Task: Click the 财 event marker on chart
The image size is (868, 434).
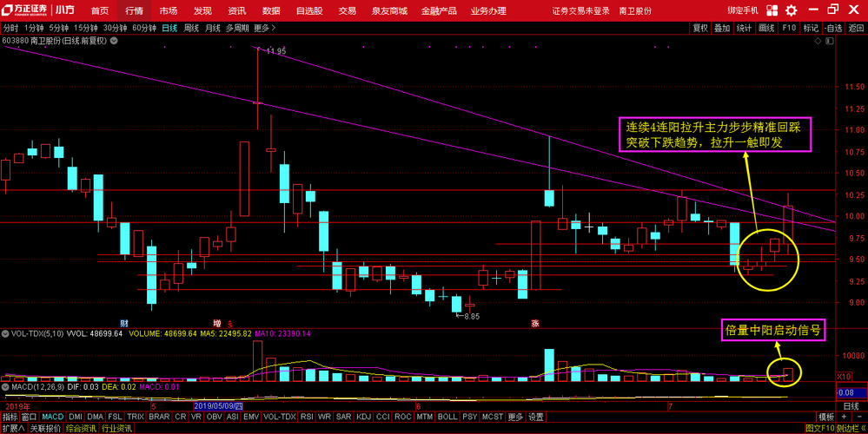Action: click(x=124, y=322)
